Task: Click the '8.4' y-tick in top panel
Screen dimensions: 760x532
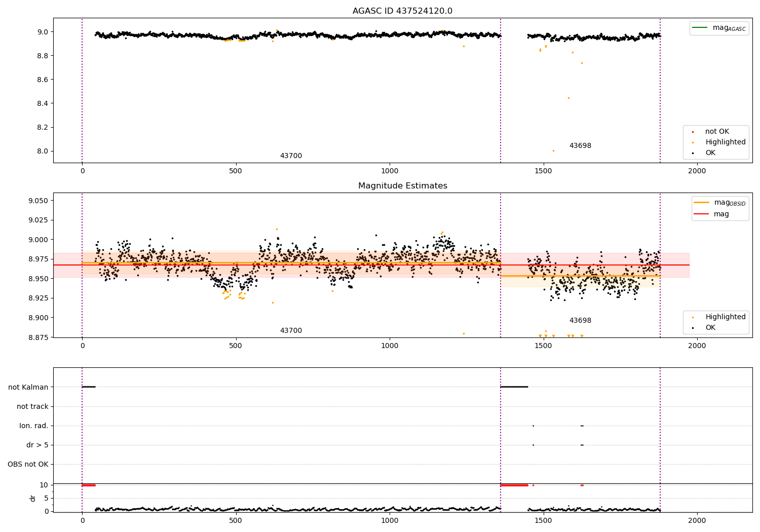Action: coord(43,103)
